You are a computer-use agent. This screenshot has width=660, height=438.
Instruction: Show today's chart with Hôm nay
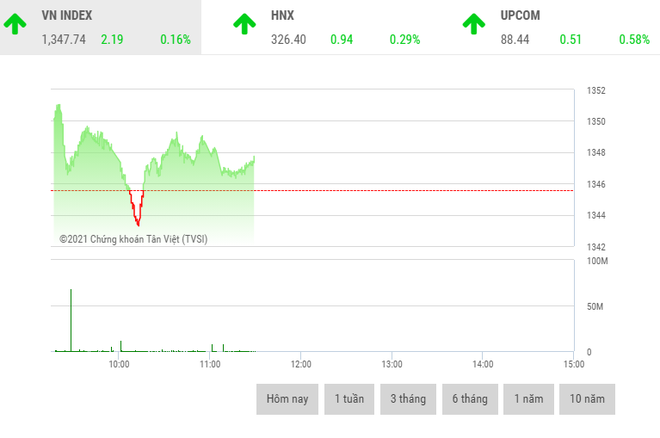(288, 399)
